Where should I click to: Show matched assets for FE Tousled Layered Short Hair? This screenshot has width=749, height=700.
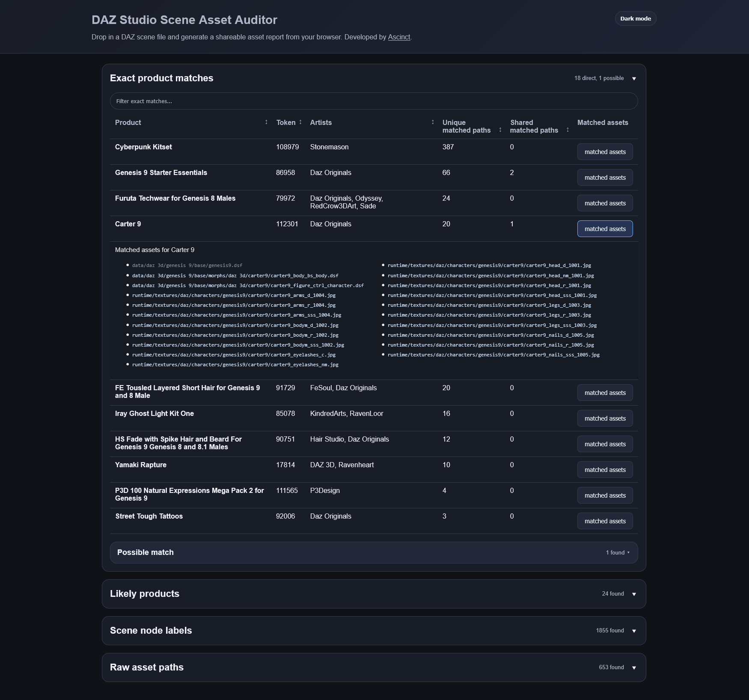[605, 393]
